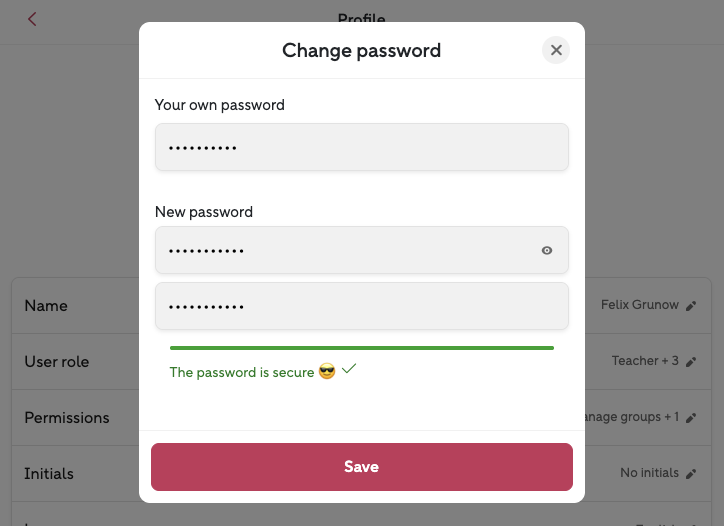This screenshot has height=526, width=724.
Task: Open the User role row
Action: pyautogui.click(x=57, y=361)
